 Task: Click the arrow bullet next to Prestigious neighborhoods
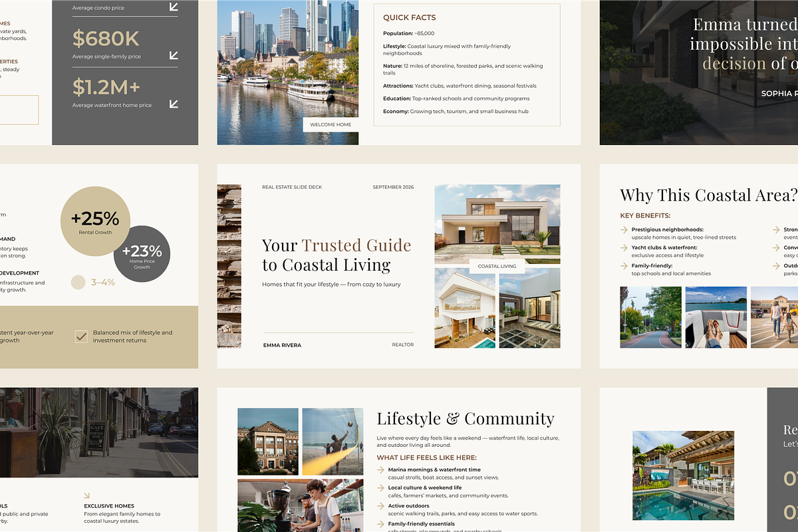(624, 229)
